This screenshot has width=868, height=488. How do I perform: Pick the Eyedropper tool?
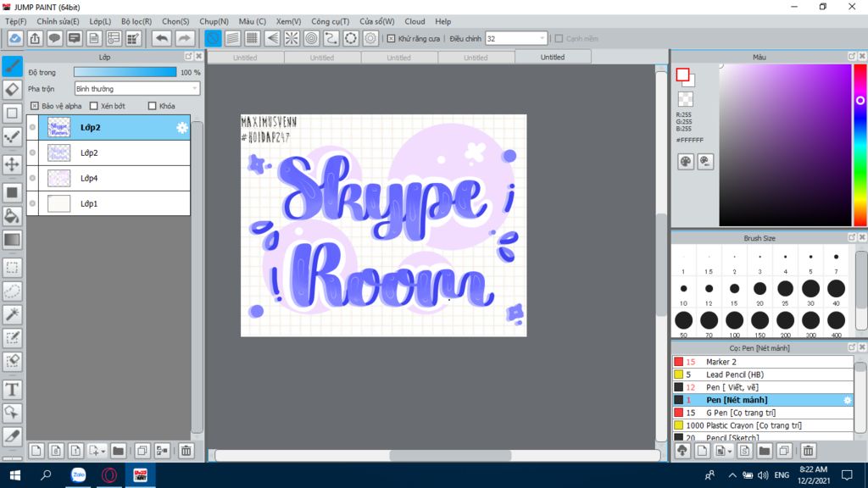tap(12, 436)
